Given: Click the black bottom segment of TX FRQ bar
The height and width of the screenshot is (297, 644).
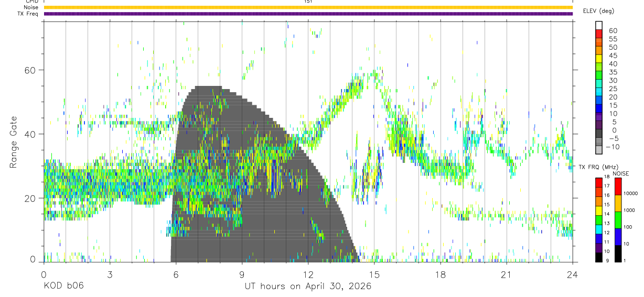Looking at the screenshot, I should coord(598,257).
